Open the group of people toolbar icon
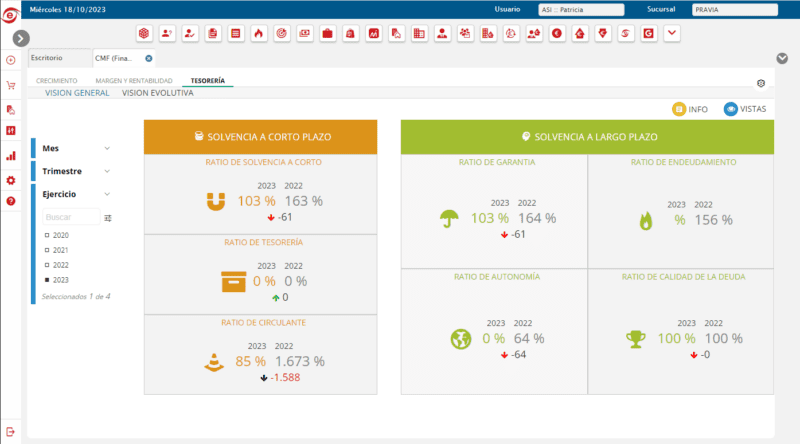800x444 pixels. (465, 34)
